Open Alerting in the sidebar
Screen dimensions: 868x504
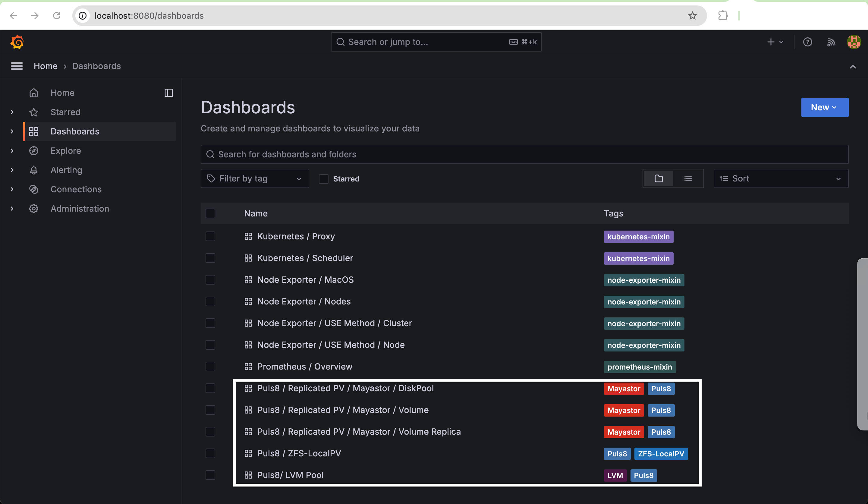coord(66,170)
